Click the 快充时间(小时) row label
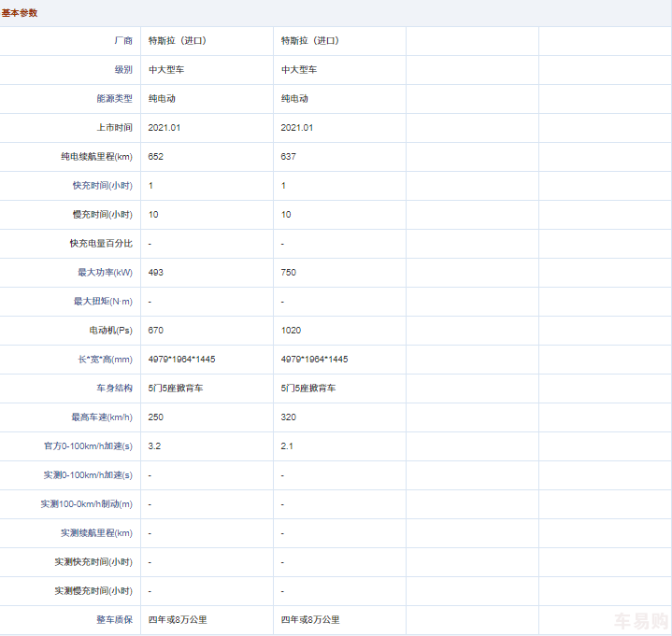Image resolution: width=672 pixels, height=636 pixels. click(x=103, y=186)
